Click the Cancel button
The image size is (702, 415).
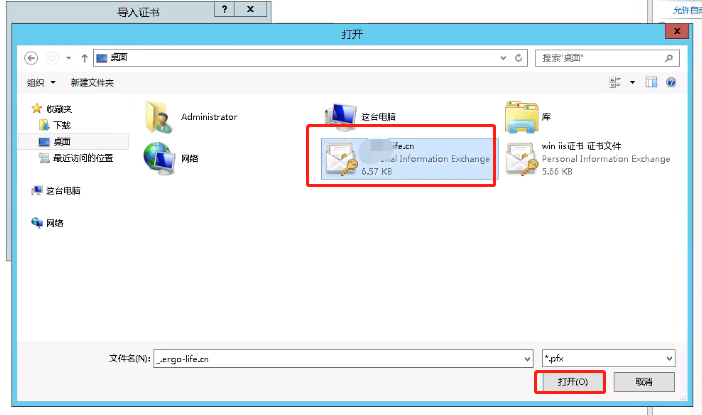coord(644,382)
